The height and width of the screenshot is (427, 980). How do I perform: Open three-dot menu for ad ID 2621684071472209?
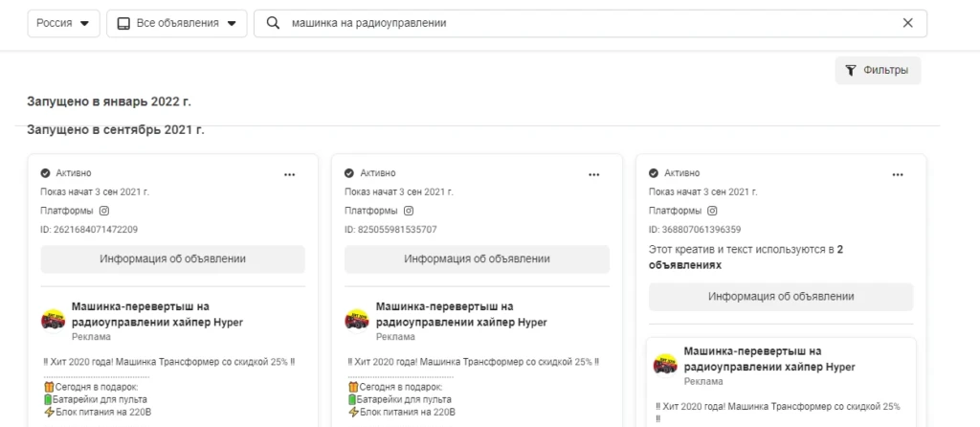(x=289, y=174)
